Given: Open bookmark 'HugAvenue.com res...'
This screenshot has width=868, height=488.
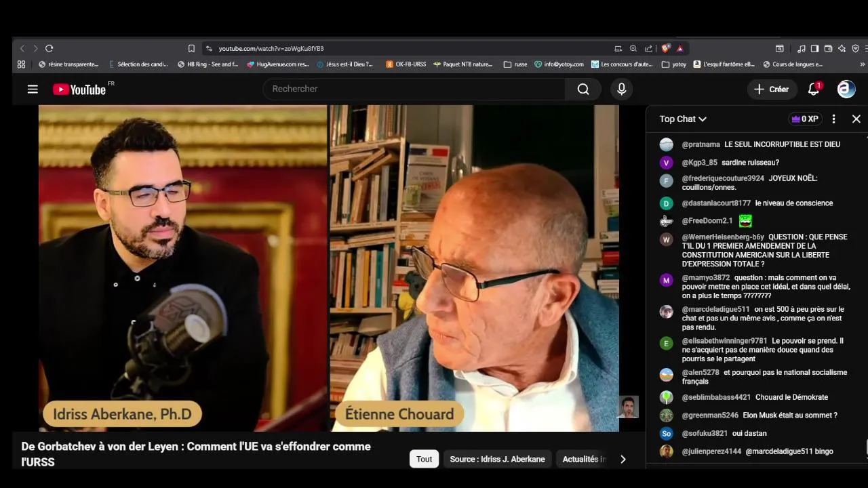Looking at the screenshot, I should 277,64.
